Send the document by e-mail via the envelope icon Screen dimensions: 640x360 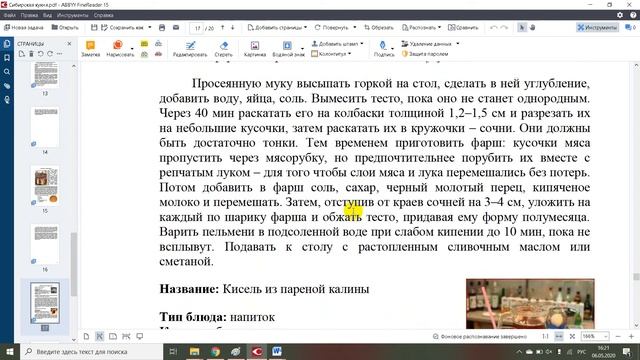pos(176,27)
